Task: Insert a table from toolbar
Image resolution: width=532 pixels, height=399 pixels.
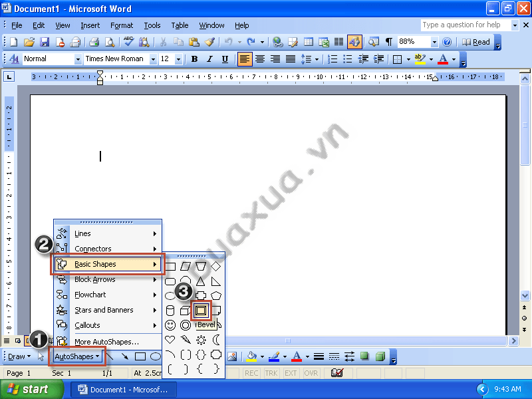Action: [x=309, y=42]
